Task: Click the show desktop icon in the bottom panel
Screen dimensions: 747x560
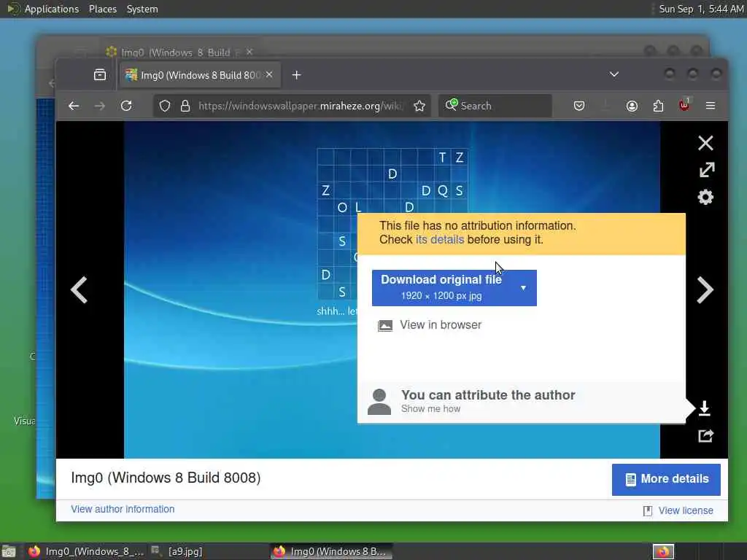Action: click(x=9, y=551)
